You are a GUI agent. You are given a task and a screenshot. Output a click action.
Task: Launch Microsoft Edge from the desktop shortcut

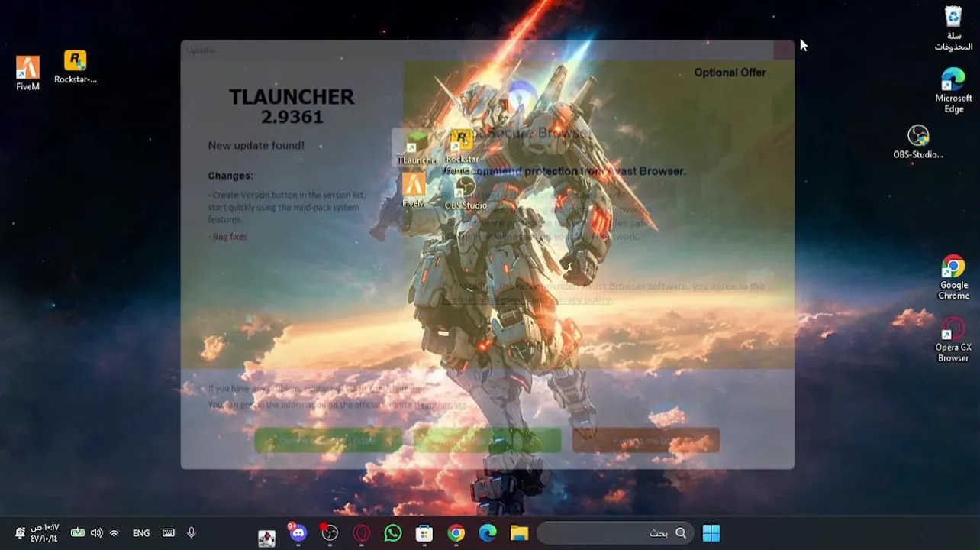point(953,90)
